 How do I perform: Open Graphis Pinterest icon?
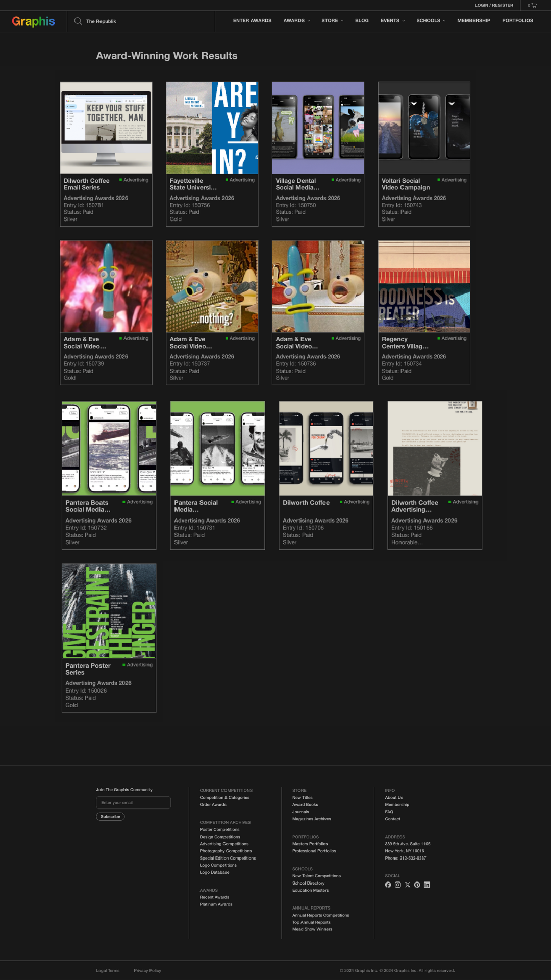pyautogui.click(x=417, y=885)
